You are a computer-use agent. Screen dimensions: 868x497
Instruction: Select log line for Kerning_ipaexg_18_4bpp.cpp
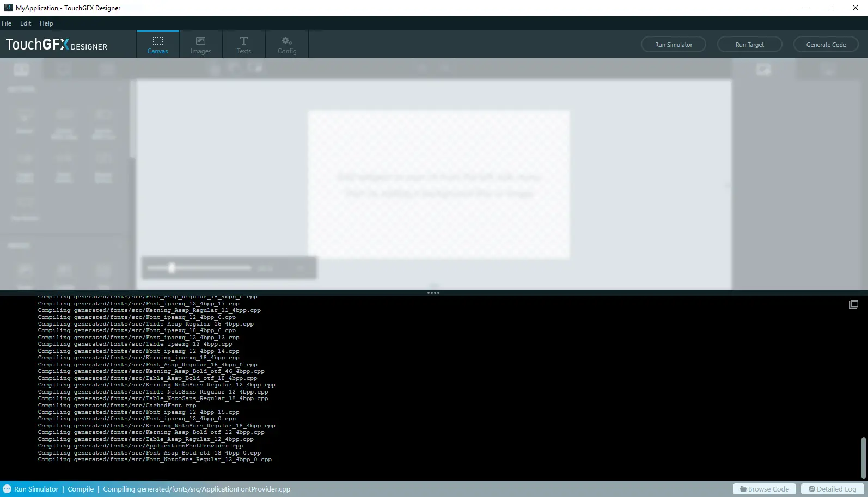[x=138, y=358]
